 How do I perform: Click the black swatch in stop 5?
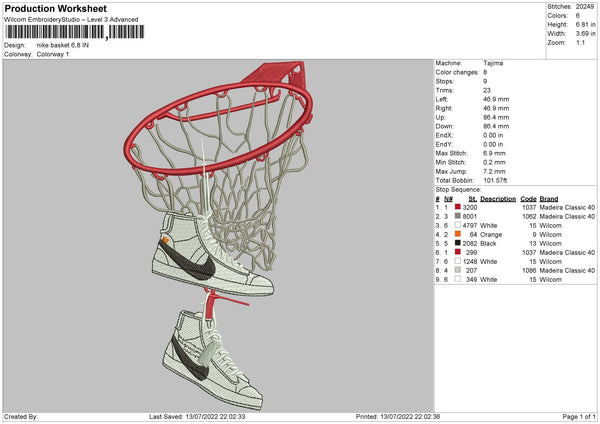pos(458,243)
